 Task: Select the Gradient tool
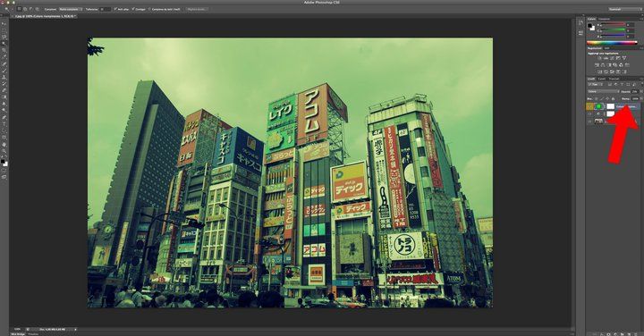(x=5, y=97)
